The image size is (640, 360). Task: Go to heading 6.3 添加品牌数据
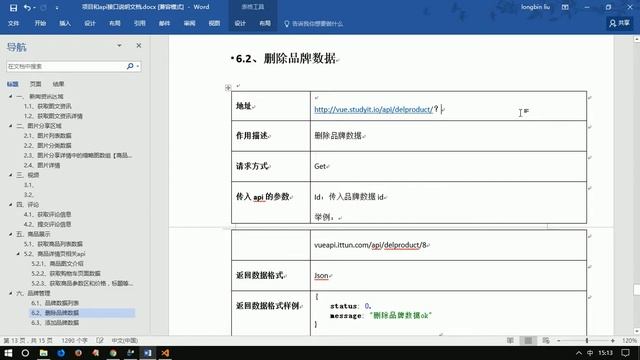[x=55, y=322]
